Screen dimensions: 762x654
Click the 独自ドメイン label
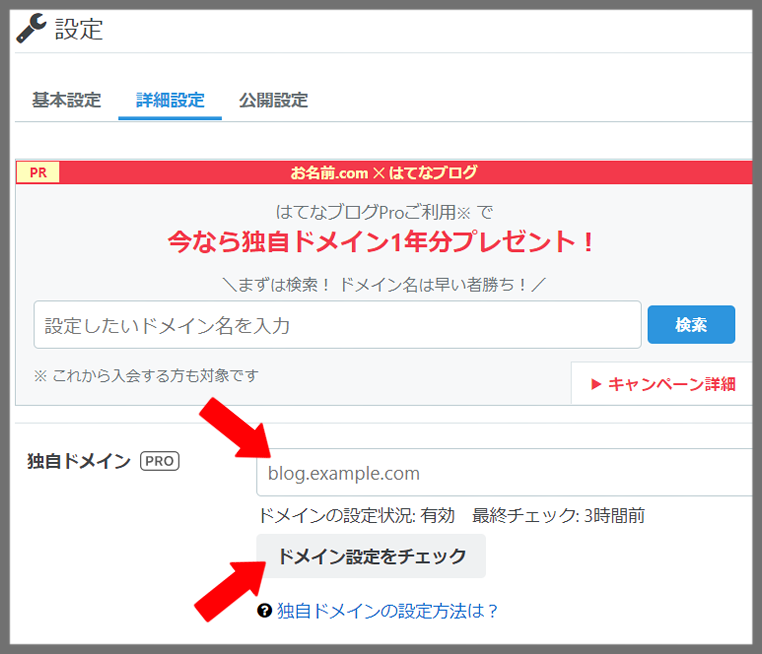pos(79,461)
